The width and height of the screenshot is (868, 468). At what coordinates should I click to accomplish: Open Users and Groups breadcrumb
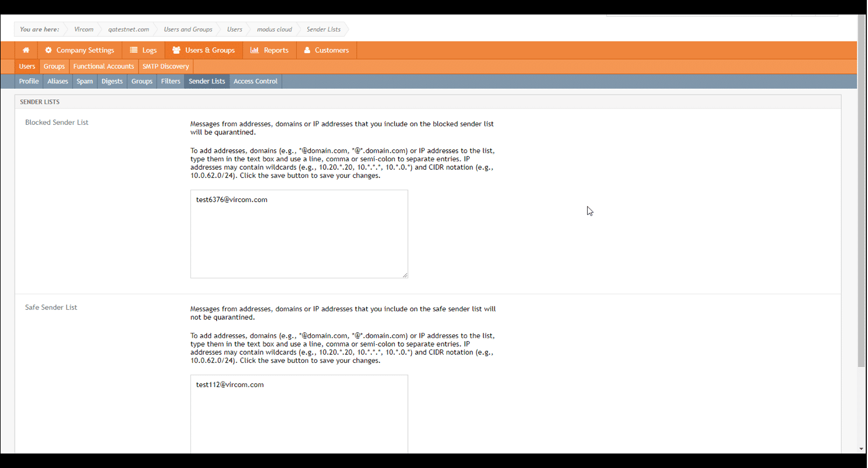(x=188, y=29)
